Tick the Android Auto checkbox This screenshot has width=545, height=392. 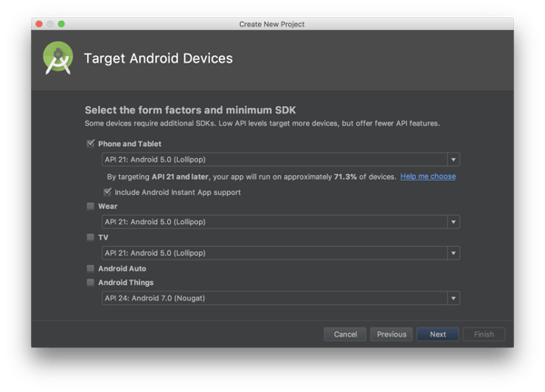point(91,269)
